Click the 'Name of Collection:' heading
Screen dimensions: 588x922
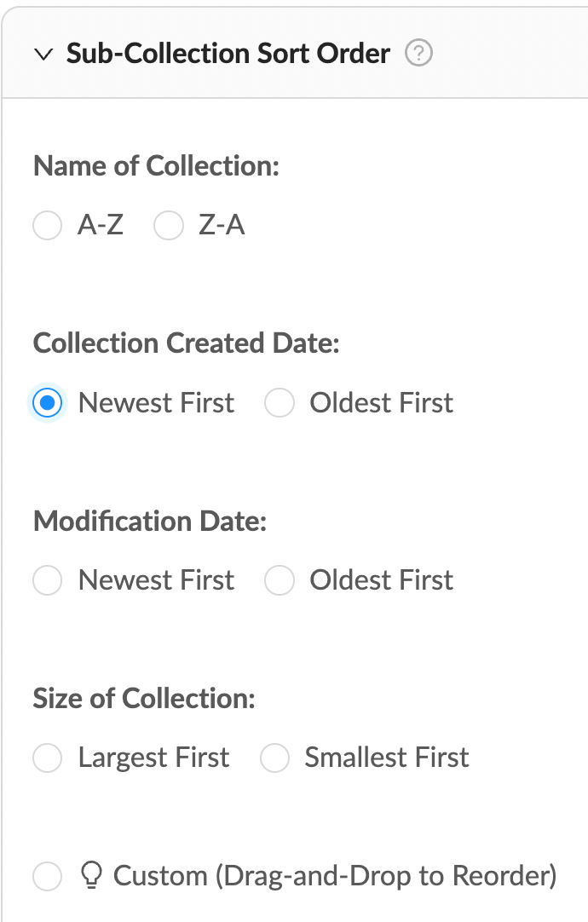156,166
